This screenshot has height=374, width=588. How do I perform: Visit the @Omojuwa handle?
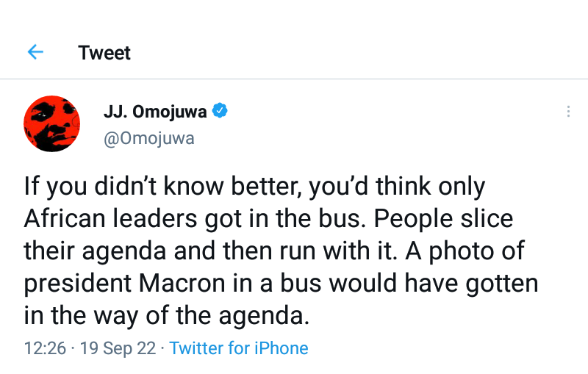149,138
